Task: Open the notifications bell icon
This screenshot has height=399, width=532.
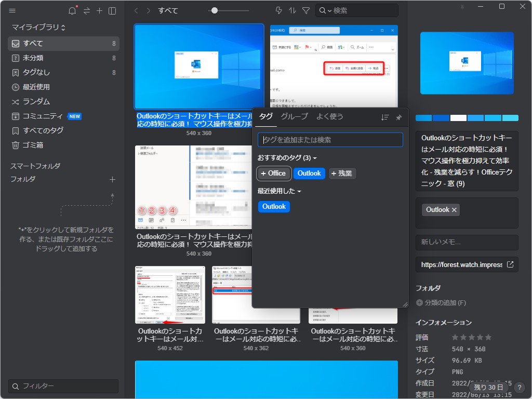Action: coord(73,10)
